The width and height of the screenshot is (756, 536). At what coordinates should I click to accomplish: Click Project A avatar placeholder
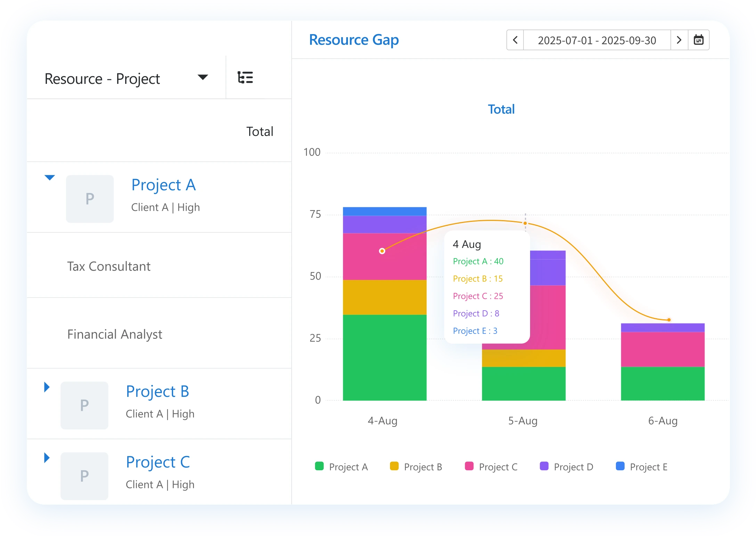tap(90, 199)
